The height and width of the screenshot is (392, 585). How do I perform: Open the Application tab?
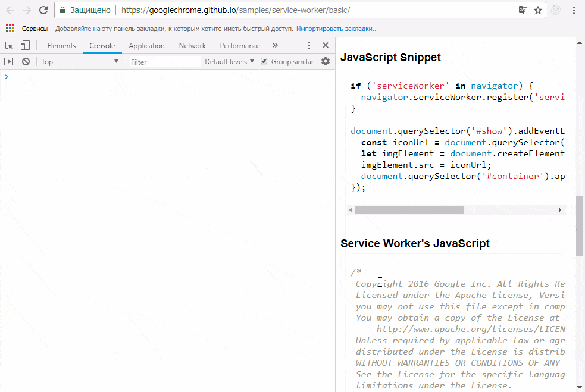tap(146, 45)
